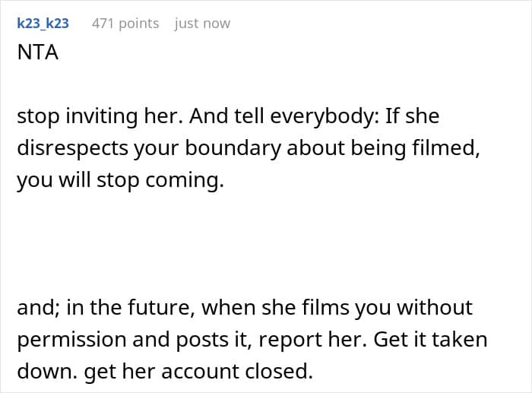Click the word "permission" in the comment
This screenshot has width=532, height=393.
point(71,340)
